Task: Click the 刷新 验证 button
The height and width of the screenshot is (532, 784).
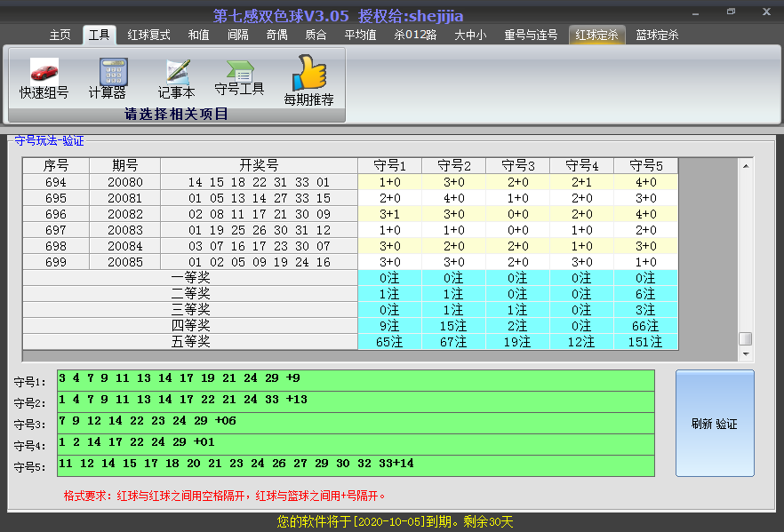Action: pos(714,424)
